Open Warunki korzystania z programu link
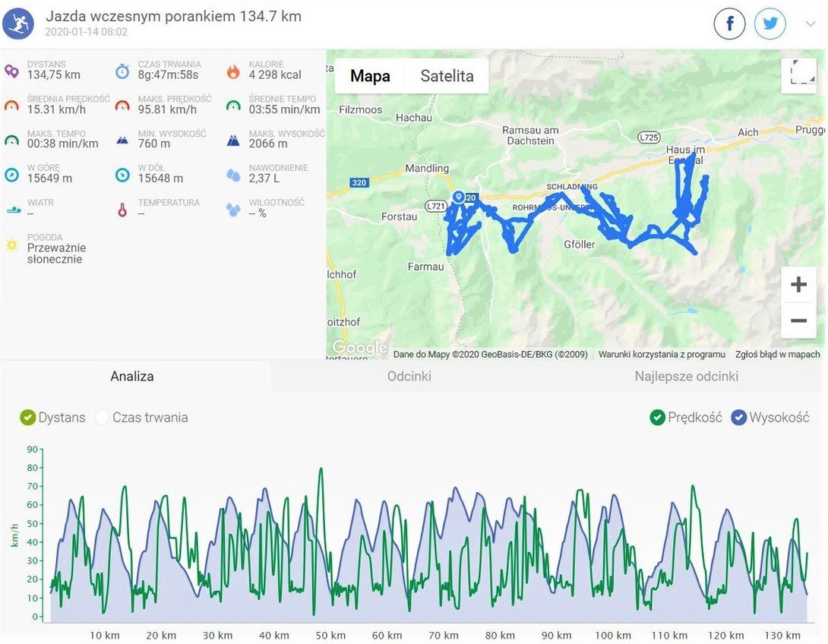Viewport: 828px width, 644px height. pos(661,354)
